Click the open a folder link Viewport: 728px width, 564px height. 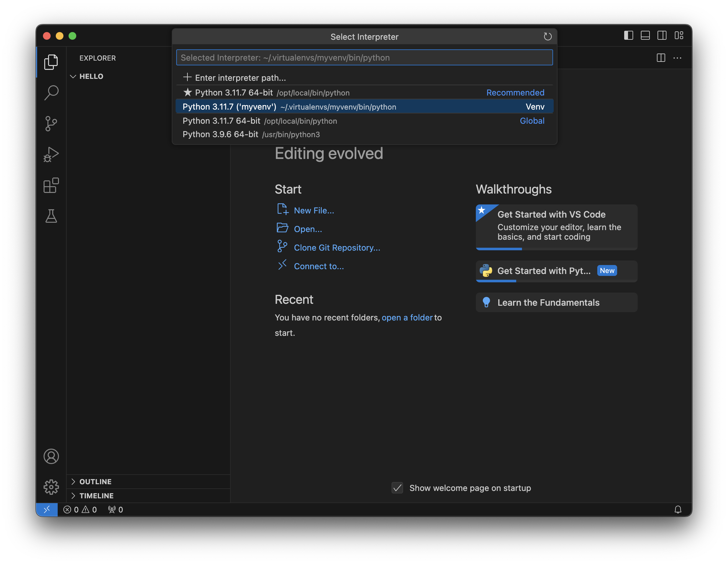407,317
